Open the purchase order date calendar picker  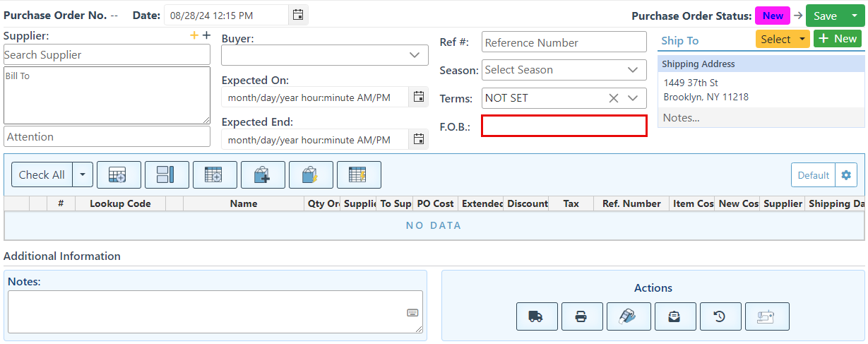click(x=298, y=15)
